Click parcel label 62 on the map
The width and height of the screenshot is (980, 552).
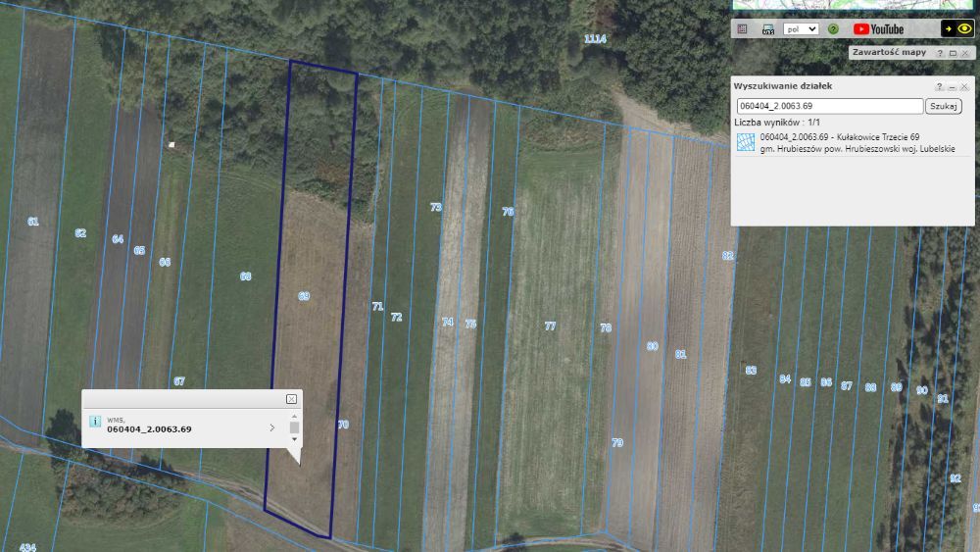point(80,233)
